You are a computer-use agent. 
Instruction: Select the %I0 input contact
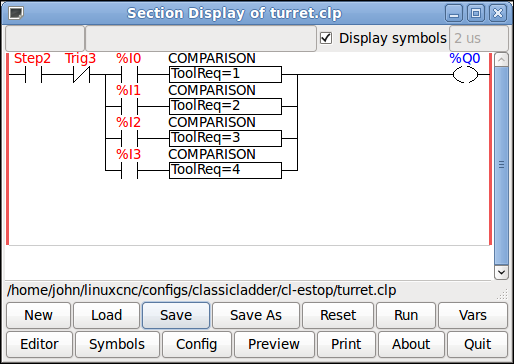pos(129,74)
